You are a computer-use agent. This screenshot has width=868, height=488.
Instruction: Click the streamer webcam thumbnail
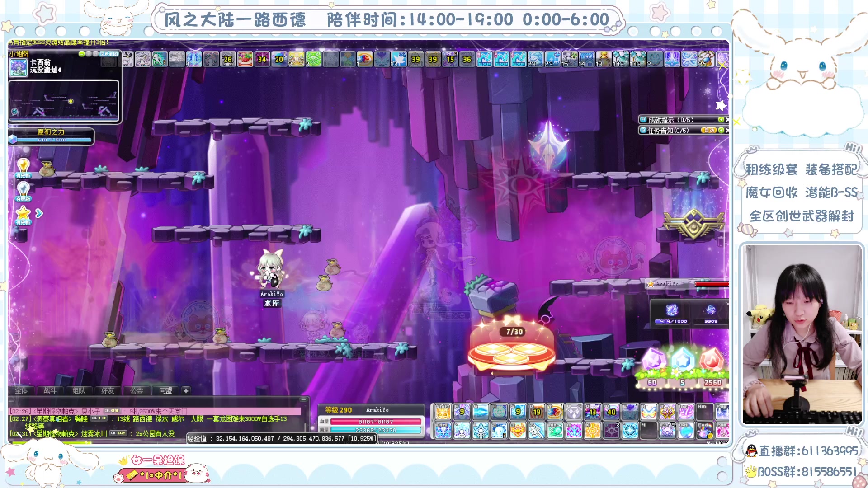(802, 334)
